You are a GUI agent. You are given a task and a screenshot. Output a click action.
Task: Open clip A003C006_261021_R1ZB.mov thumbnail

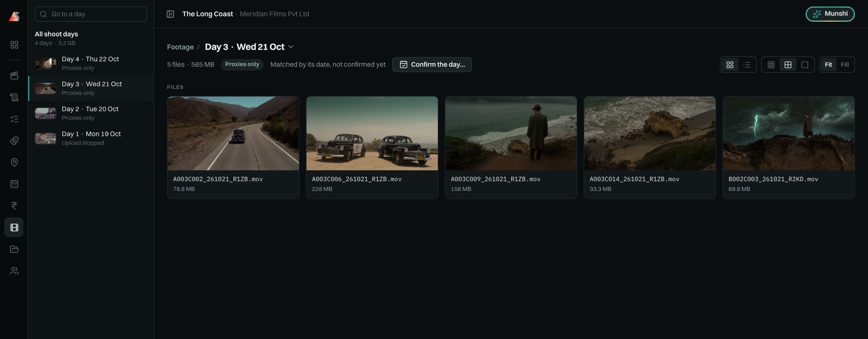tap(372, 133)
